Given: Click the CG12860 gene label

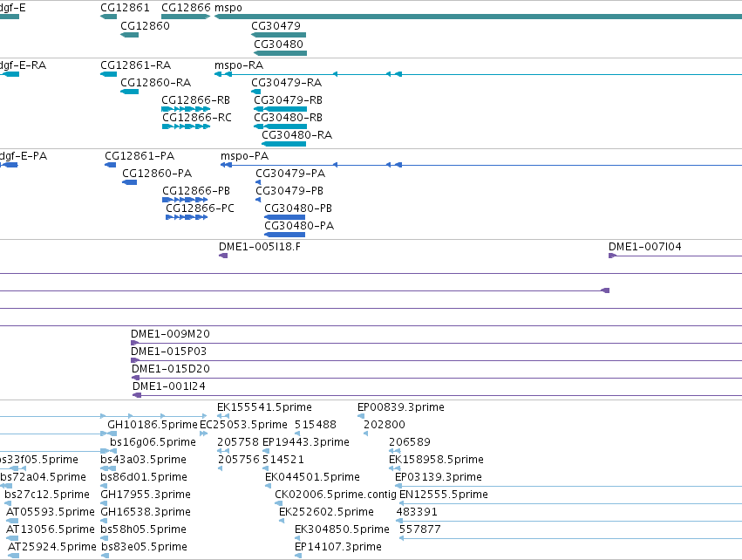Looking at the screenshot, I should [x=145, y=26].
